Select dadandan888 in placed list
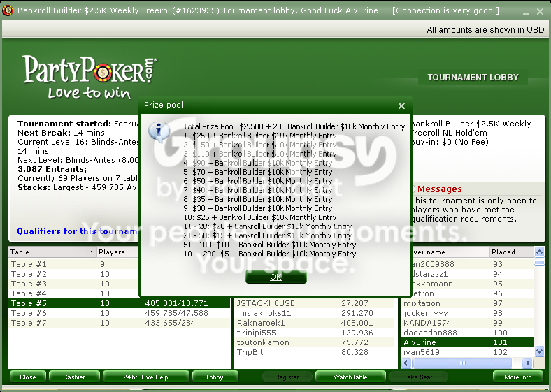551x392 pixels. 467,333
